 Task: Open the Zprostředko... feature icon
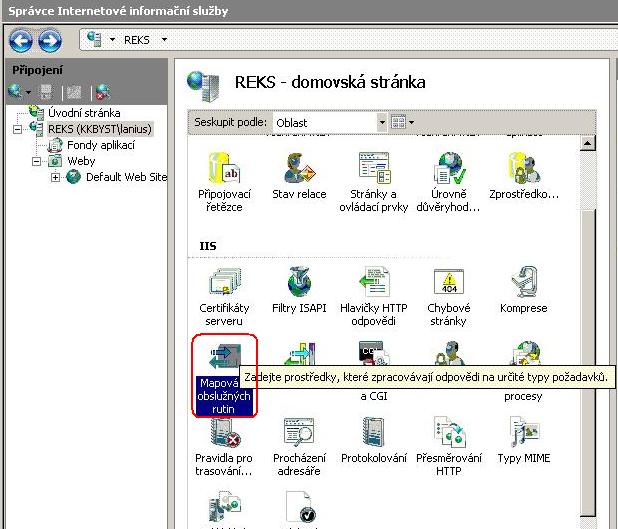524,176
